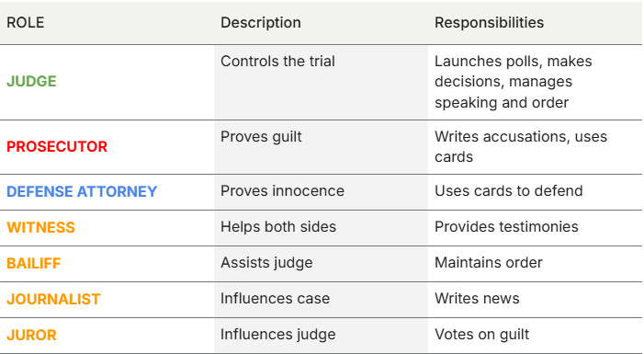Click the ROLE column header
This screenshot has height=354, width=644.
tap(26, 23)
